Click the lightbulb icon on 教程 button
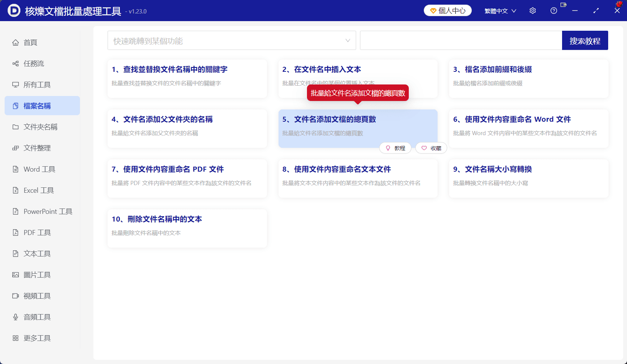Screen dimensions: 627x364 pyautogui.click(x=388, y=148)
